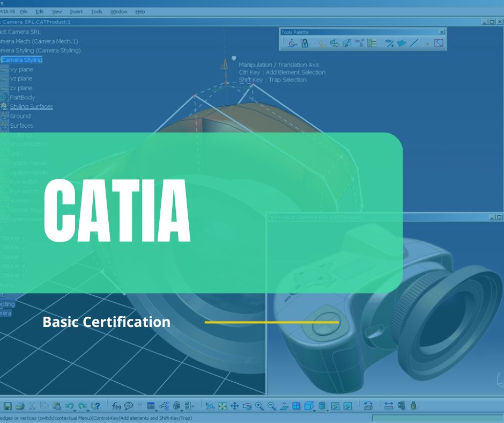Switch to the four-pane multi-view layout
Viewport: 504px width, 423px height.
(297, 406)
